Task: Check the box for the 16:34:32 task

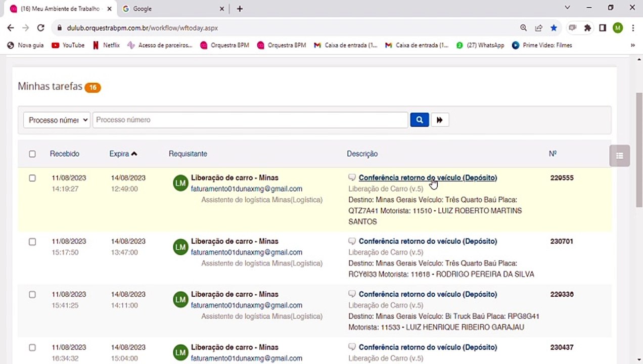Action: pos(32,348)
